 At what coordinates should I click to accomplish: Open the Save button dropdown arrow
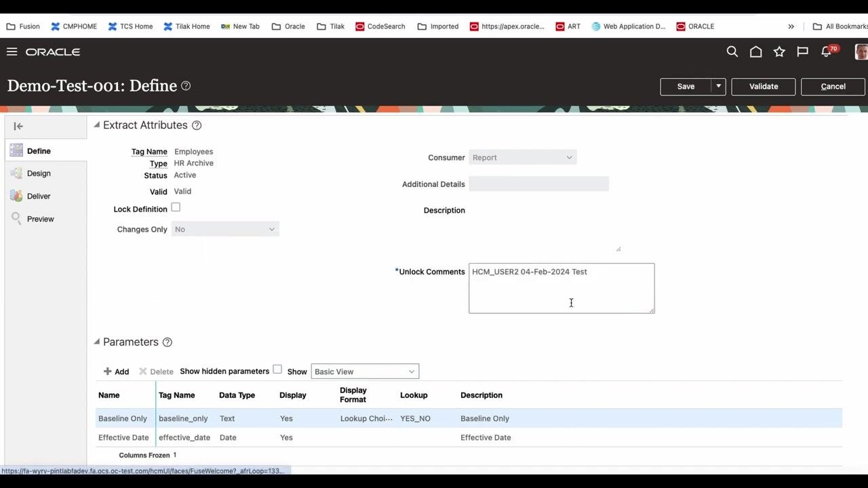click(718, 86)
